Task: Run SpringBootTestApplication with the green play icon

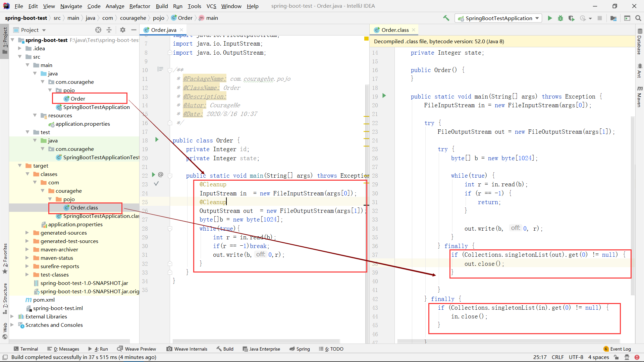Action: pos(550,18)
